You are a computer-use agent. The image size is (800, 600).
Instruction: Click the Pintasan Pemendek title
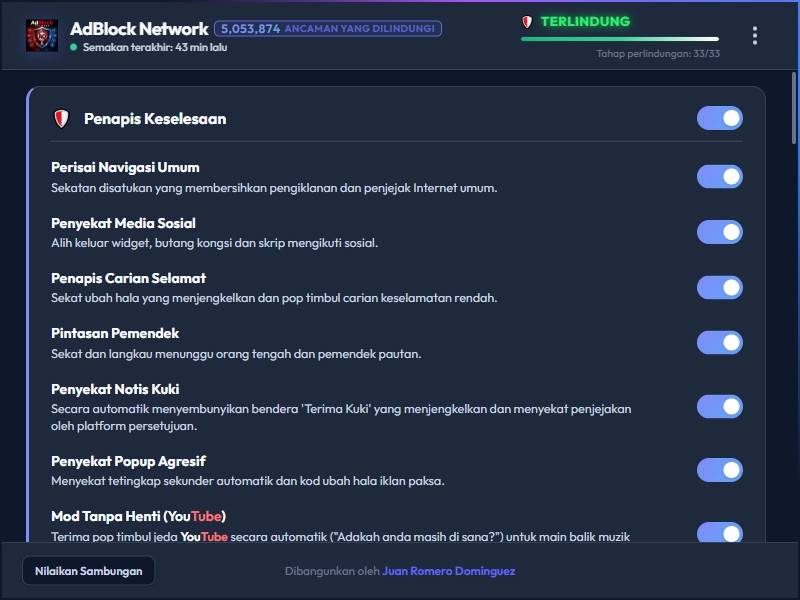point(115,333)
